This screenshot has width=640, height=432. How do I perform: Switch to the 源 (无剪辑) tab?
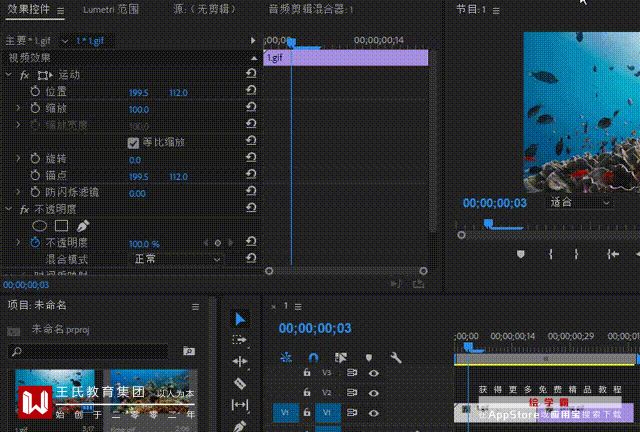tap(205, 9)
